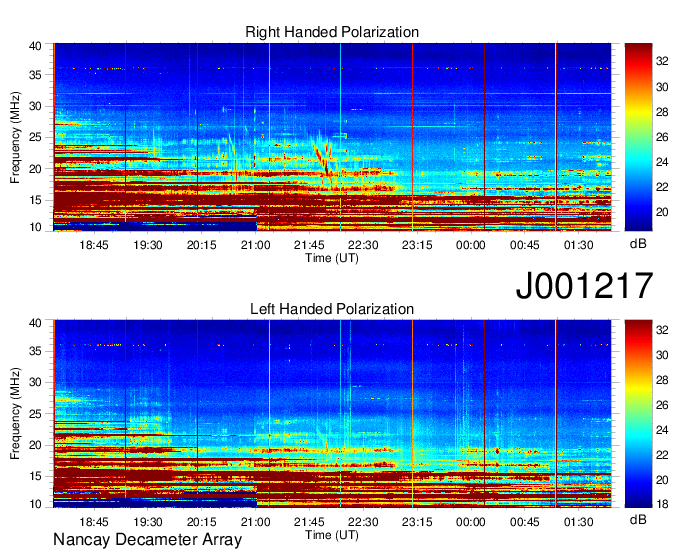
Task: Click the 19:30 time tick of Right Handed plot
Action: (x=147, y=245)
